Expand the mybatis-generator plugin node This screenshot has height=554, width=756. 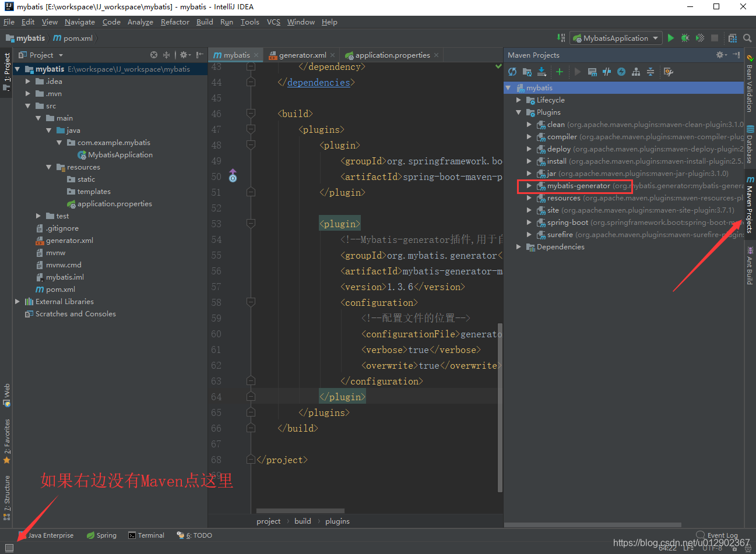point(529,186)
